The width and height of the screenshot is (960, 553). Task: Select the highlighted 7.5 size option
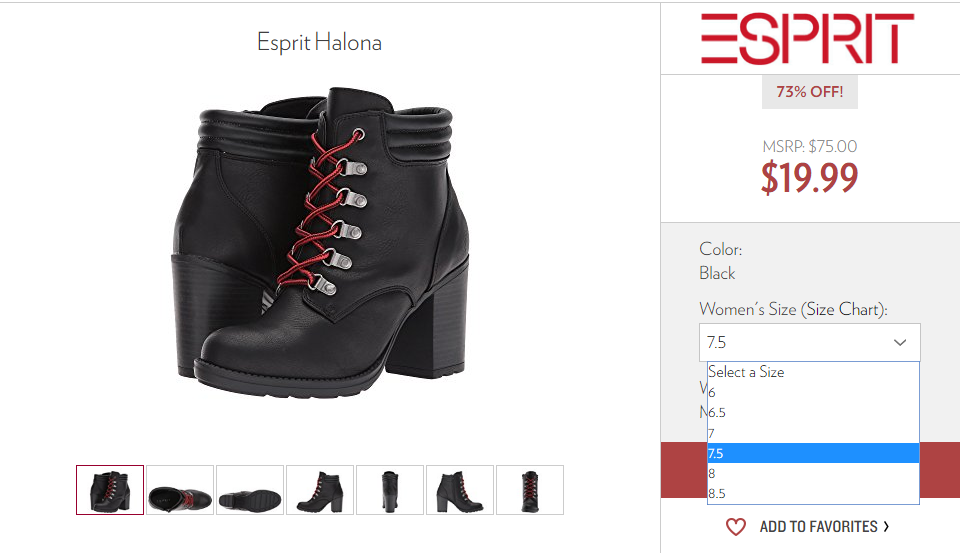tap(813, 453)
